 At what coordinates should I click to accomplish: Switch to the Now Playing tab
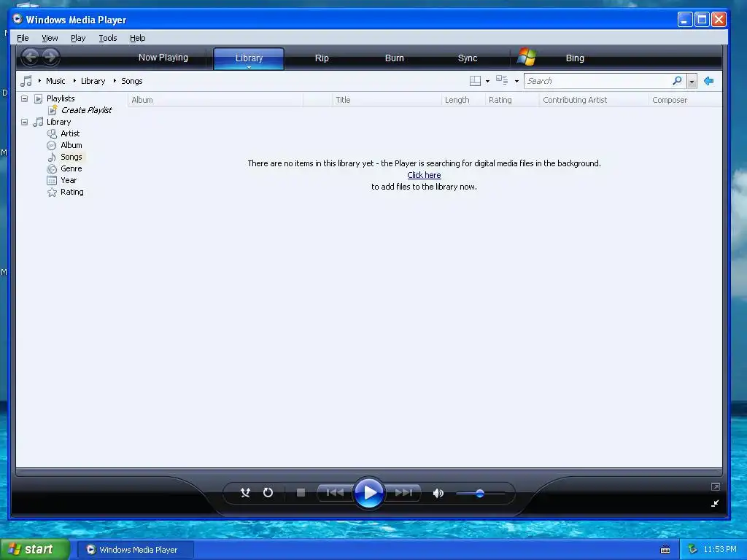tap(163, 58)
